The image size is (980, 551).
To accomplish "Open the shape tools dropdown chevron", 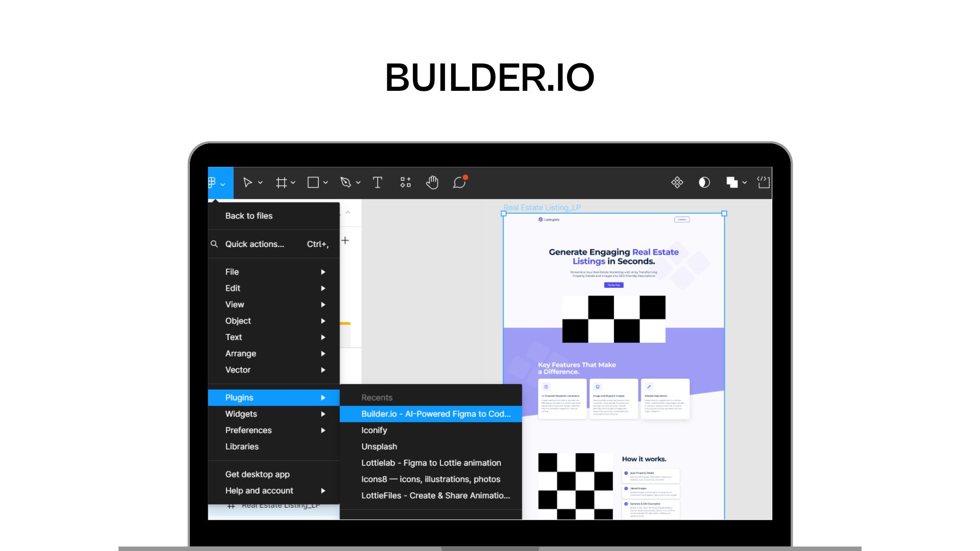I will [x=326, y=183].
